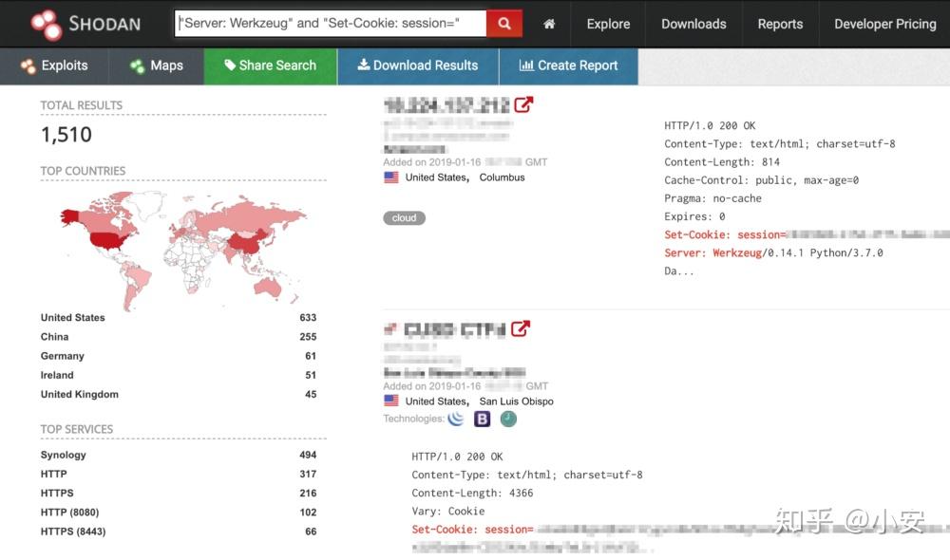Click 'United States,' in the San Luis Obispo result
The image size is (950, 560).
[437, 401]
